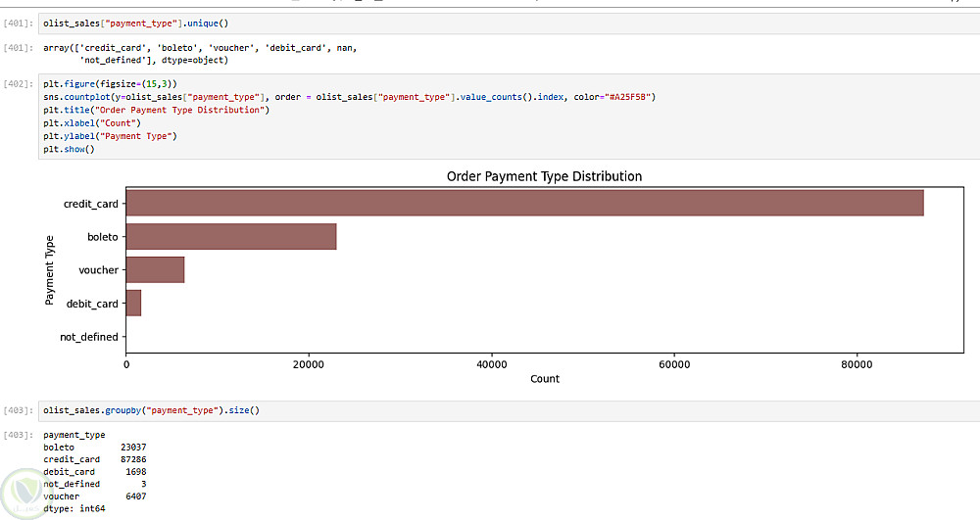
Task: Click the 20000 x-axis tick label
Action: pos(309,364)
